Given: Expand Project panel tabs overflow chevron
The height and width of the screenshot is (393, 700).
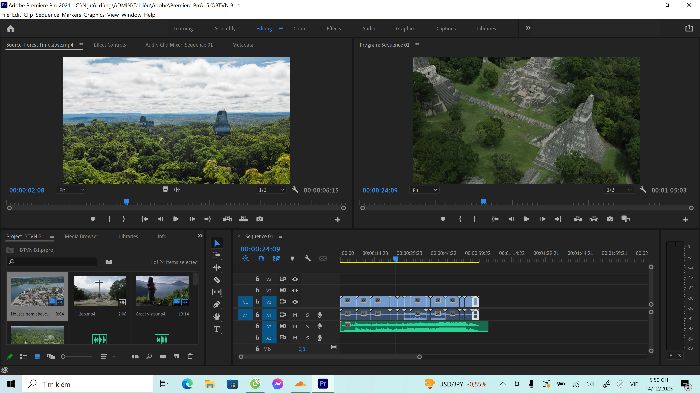Looking at the screenshot, I should click(200, 236).
